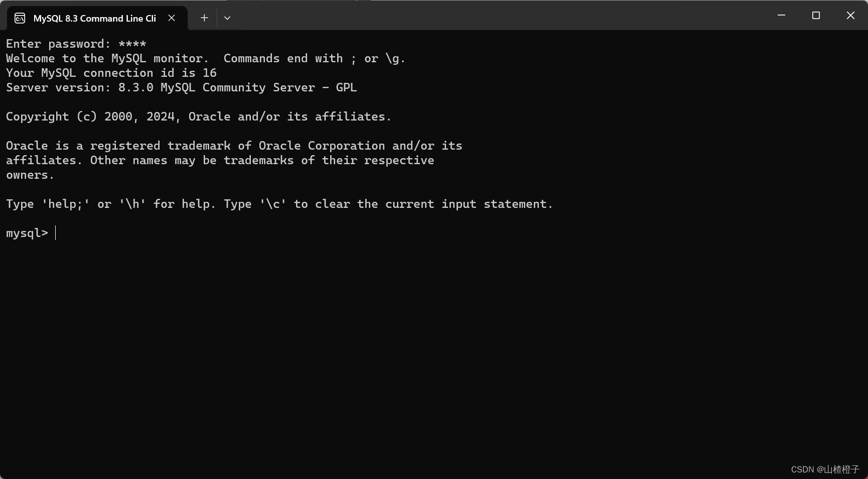The image size is (868, 479).
Task: Close the MySQL 8.3 Command Line tab
Action: coord(171,18)
